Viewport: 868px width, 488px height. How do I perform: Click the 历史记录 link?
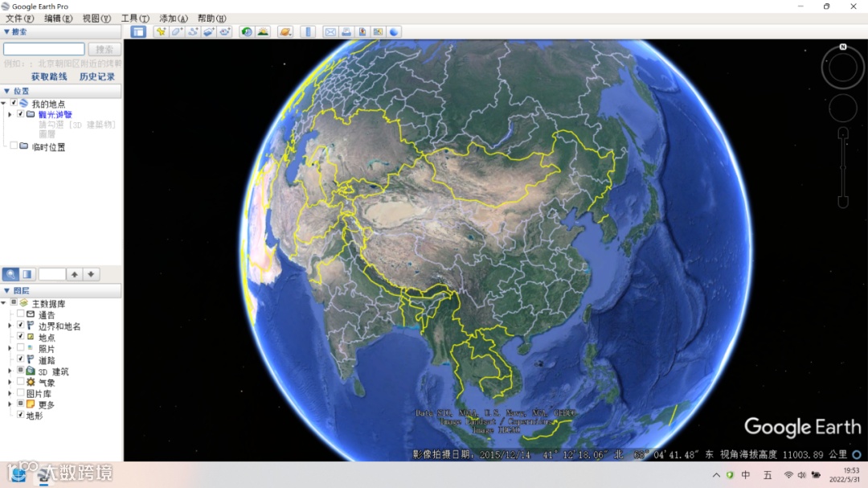tap(97, 76)
